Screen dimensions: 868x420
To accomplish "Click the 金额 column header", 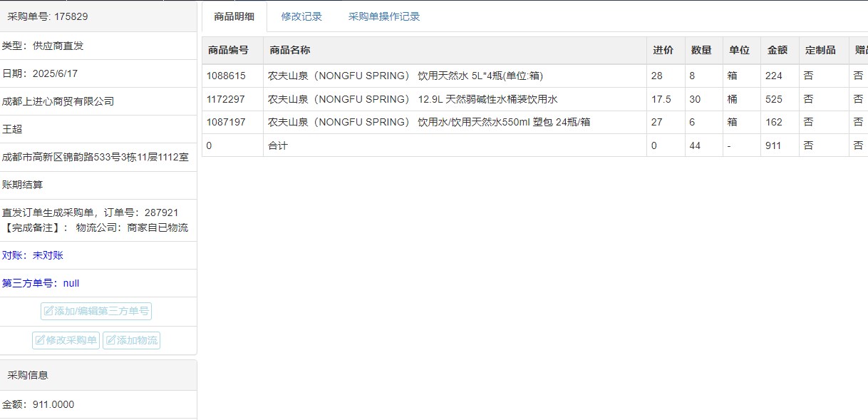I will 780,51.
